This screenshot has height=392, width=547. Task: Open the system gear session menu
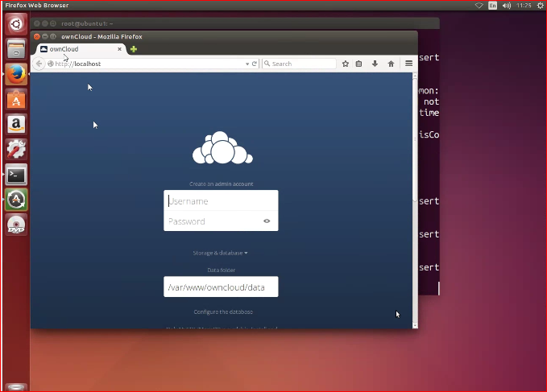pos(541,5)
